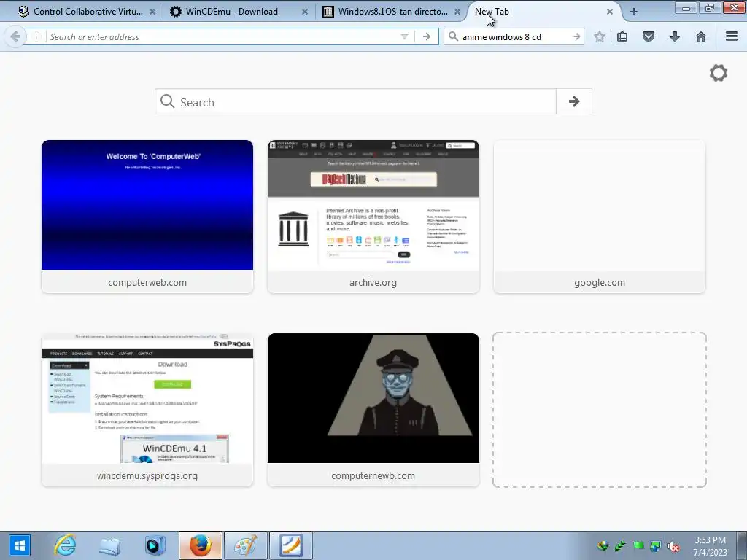Close the New Tab tab

(x=609, y=12)
